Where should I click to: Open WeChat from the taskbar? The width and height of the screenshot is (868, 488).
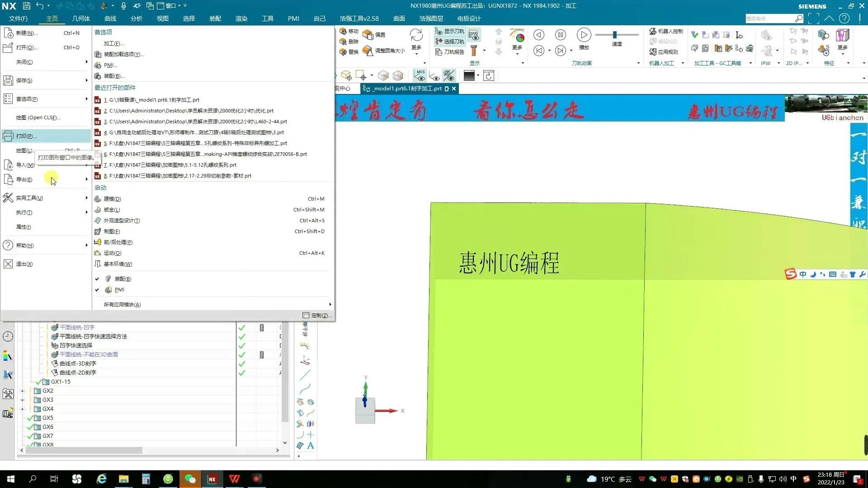[190, 479]
